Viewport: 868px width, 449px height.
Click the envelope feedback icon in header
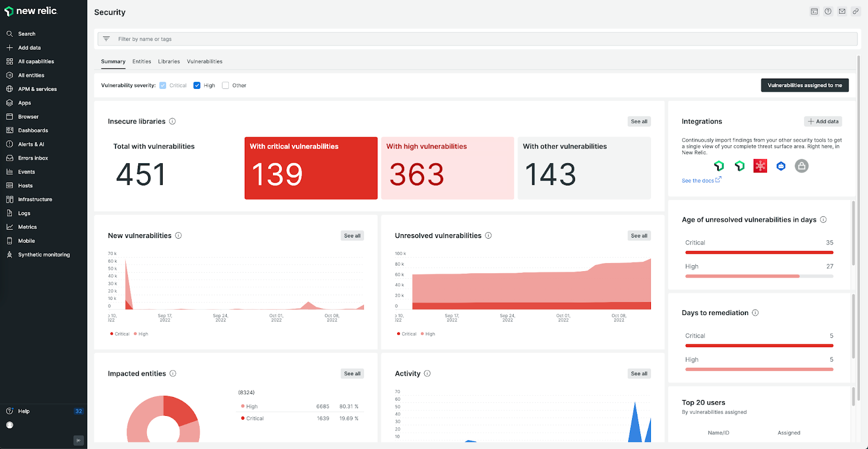pyautogui.click(x=842, y=11)
